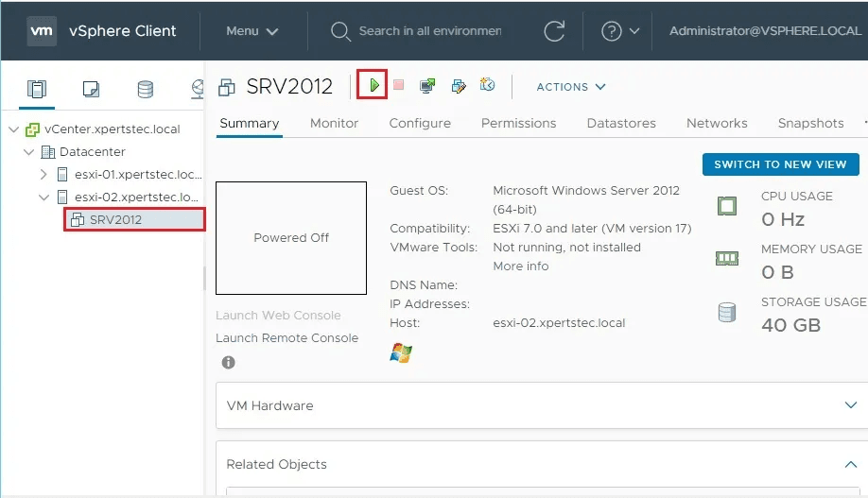Image resolution: width=868 pixels, height=498 pixels.
Task: Click the storage usage cylinder icon
Action: pyautogui.click(x=727, y=312)
